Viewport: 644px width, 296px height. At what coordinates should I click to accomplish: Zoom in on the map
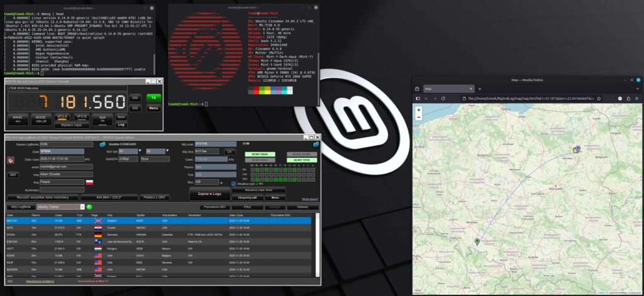pyautogui.click(x=419, y=110)
